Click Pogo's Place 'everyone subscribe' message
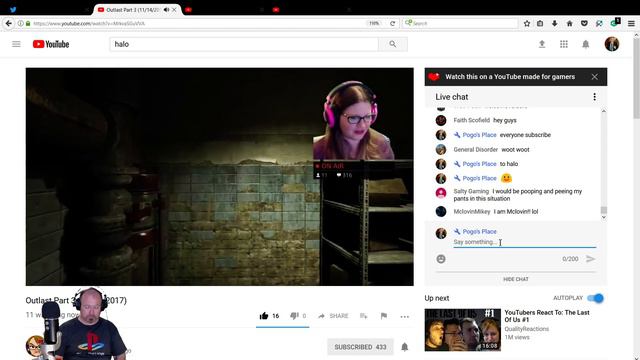The height and width of the screenshot is (360, 640). pyautogui.click(x=525, y=135)
